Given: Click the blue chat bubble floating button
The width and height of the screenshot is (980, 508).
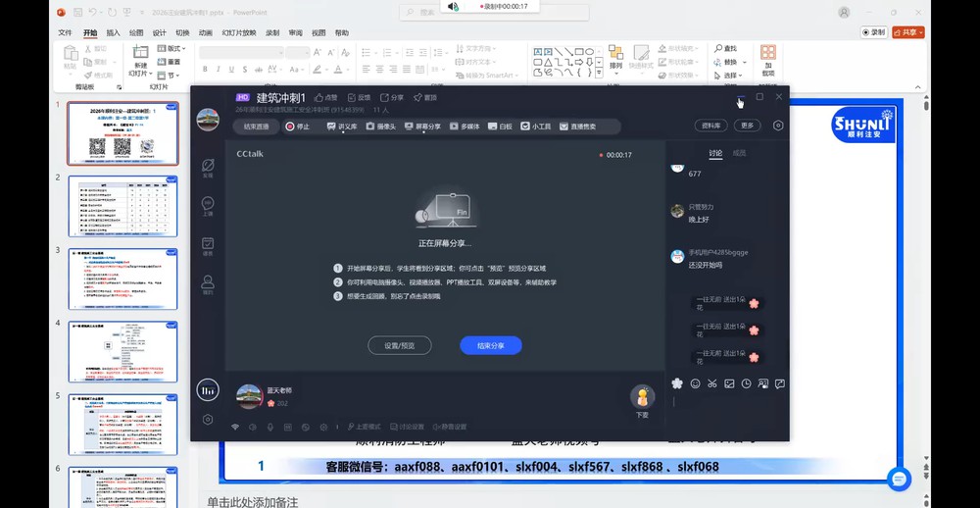Looking at the screenshot, I should [899, 479].
